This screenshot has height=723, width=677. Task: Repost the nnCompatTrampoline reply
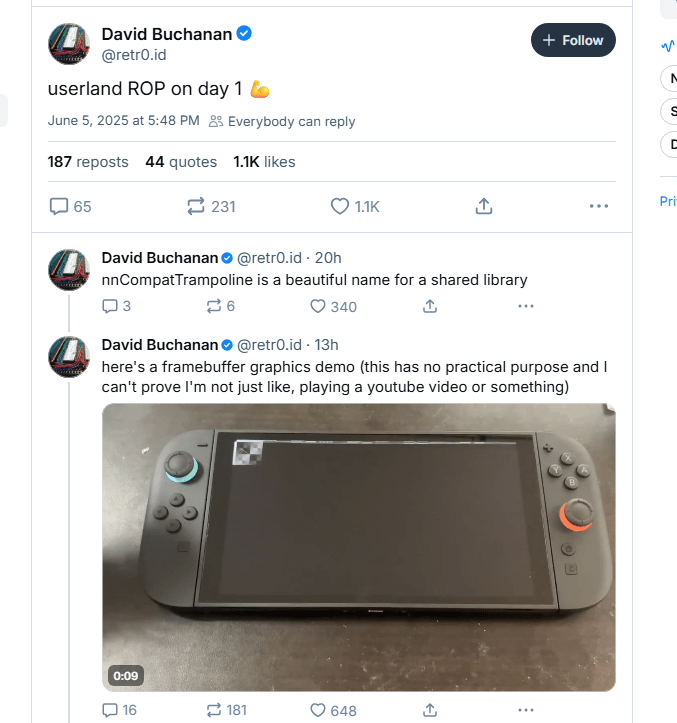pyautogui.click(x=212, y=306)
